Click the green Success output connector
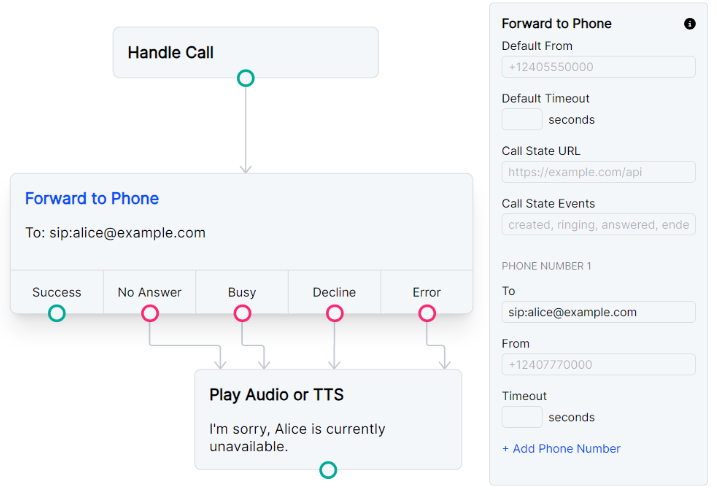Image resolution: width=717 pixels, height=490 pixels. [57, 313]
